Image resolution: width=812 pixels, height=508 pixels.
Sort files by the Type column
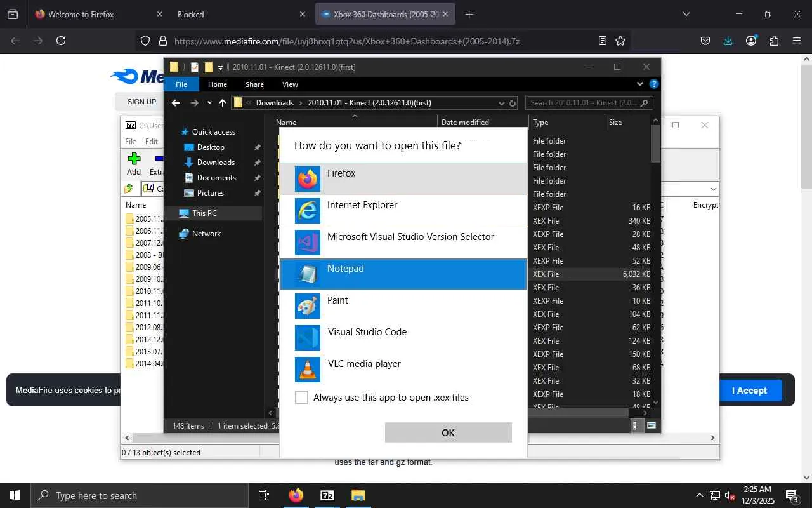pyautogui.click(x=565, y=123)
